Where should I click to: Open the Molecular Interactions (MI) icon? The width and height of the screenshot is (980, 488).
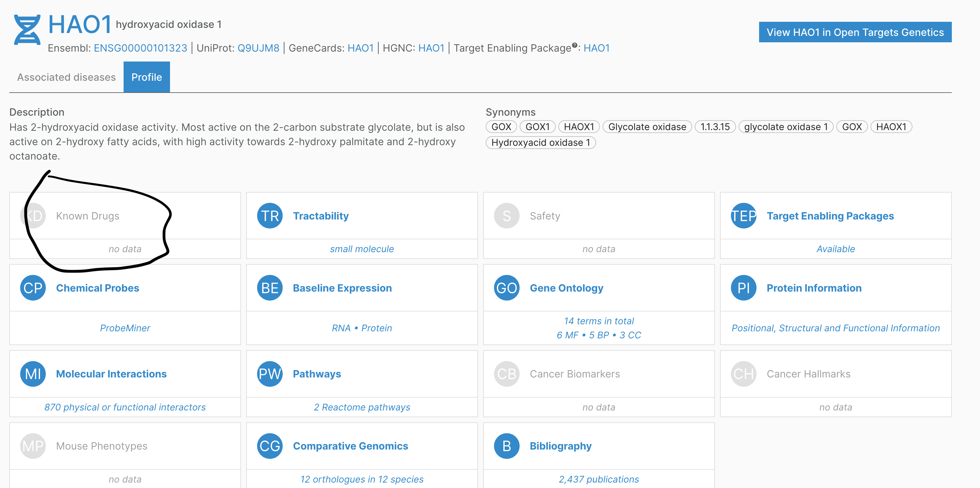[x=33, y=373]
